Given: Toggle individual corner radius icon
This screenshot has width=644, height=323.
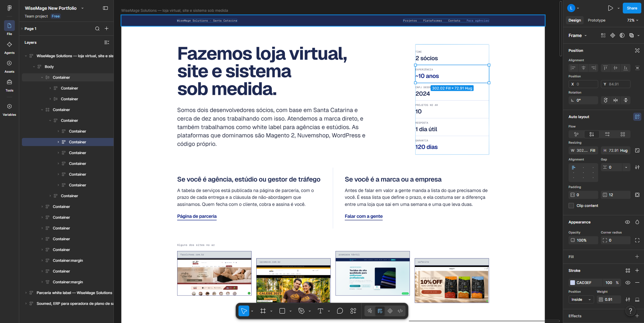Looking at the screenshot, I should (x=637, y=240).
